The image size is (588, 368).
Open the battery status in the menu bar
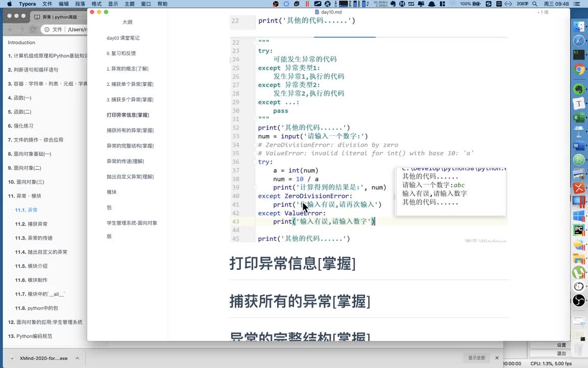[476, 4]
